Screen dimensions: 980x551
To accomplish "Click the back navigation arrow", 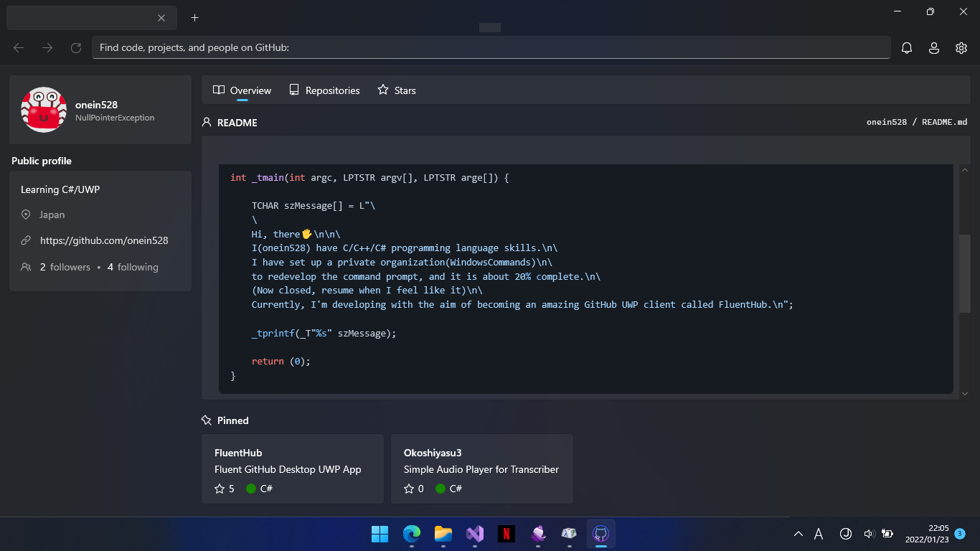I will click(x=18, y=47).
